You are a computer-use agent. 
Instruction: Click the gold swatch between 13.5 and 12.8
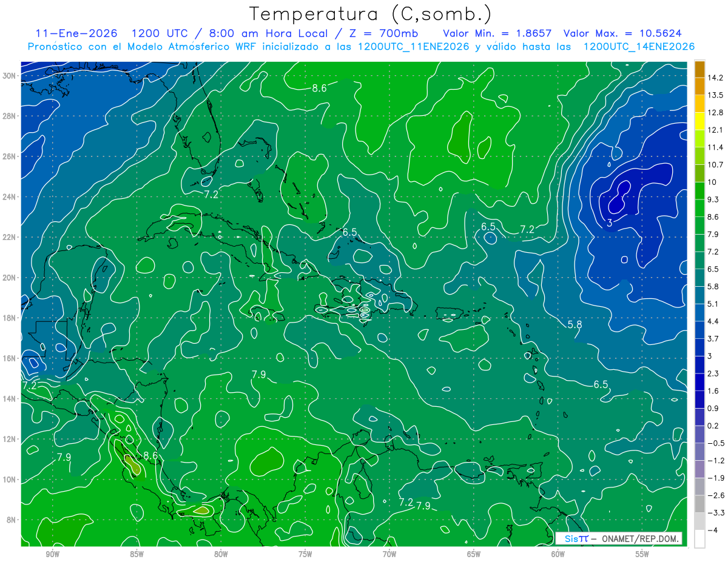pos(699,104)
